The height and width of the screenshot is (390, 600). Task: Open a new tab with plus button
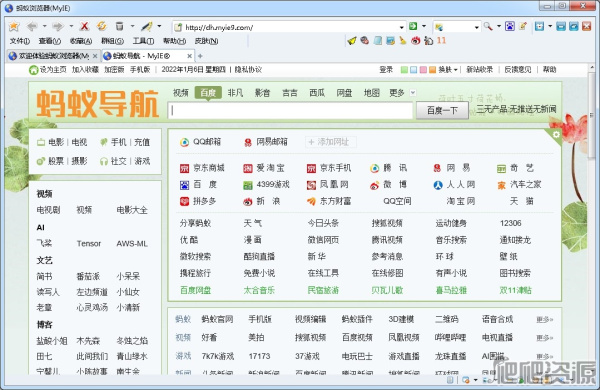tap(200, 56)
